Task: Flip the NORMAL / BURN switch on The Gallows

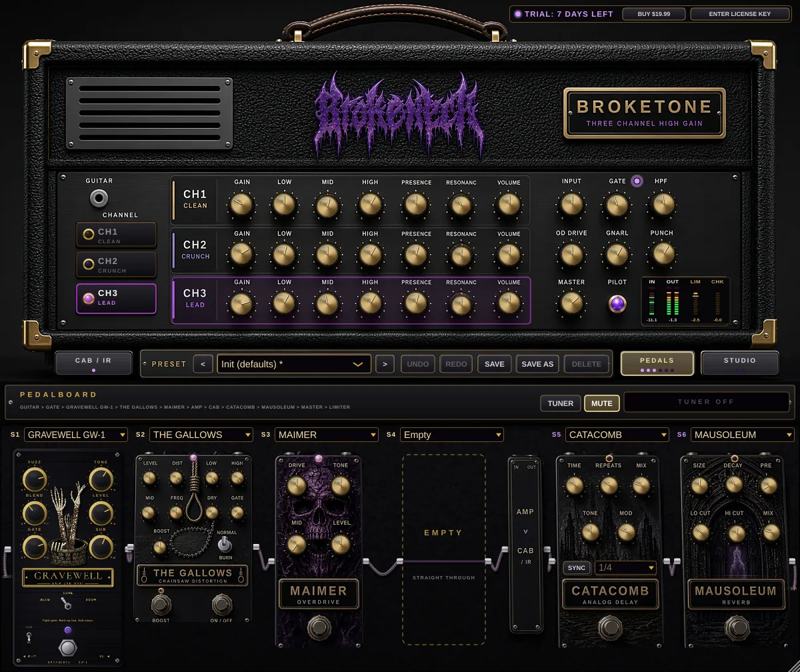Action: pos(225,545)
